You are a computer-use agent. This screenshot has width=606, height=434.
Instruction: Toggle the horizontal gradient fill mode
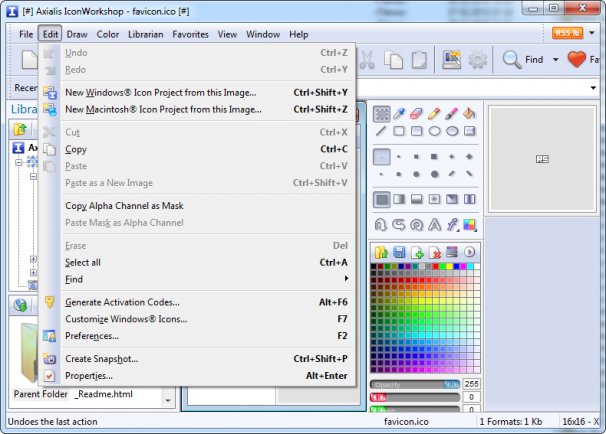click(399, 199)
